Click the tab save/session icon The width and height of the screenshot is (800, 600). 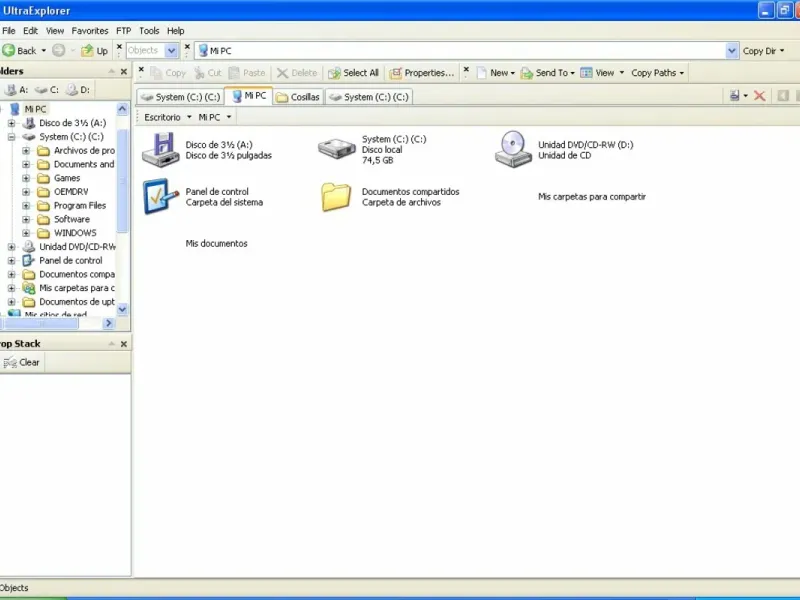pos(735,95)
